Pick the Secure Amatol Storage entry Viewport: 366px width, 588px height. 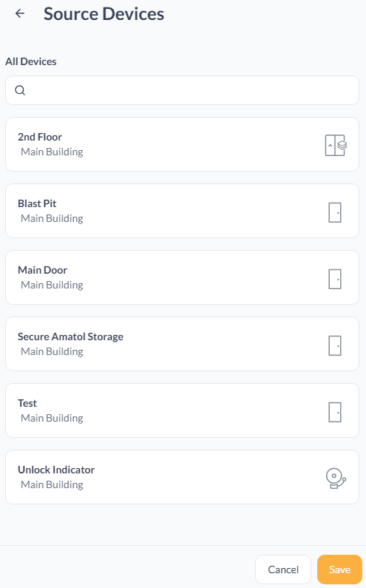pyautogui.click(x=182, y=344)
